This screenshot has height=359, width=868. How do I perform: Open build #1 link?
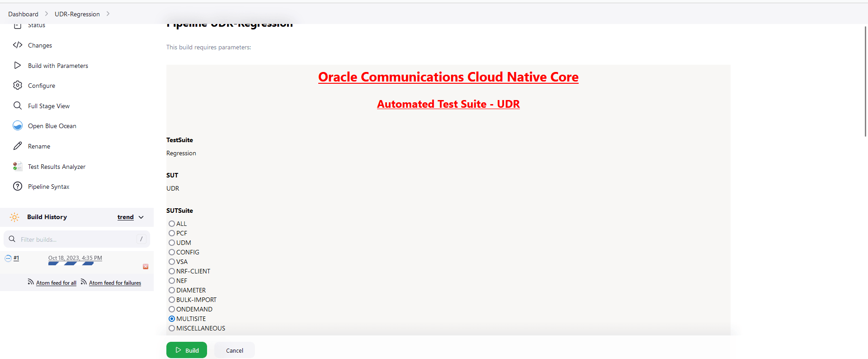click(16, 258)
